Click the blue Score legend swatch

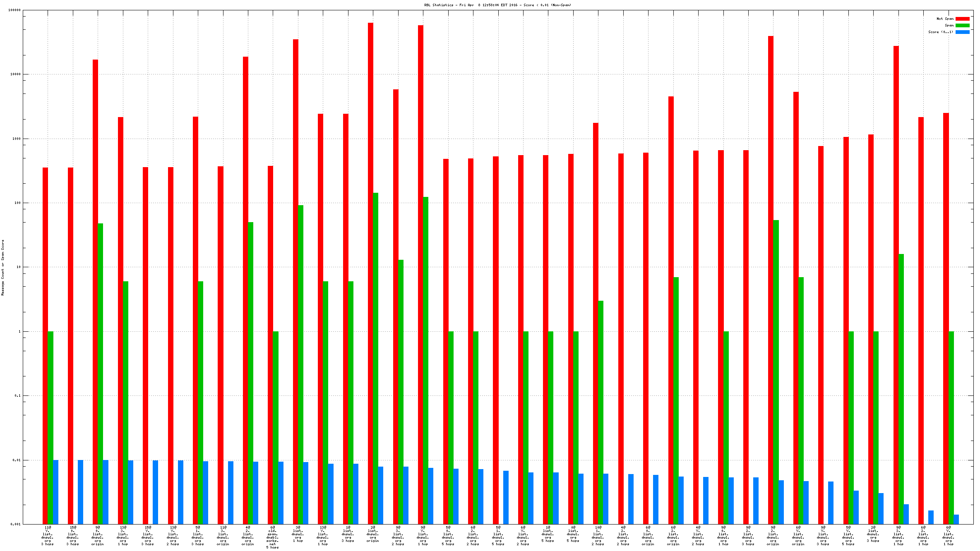(962, 32)
